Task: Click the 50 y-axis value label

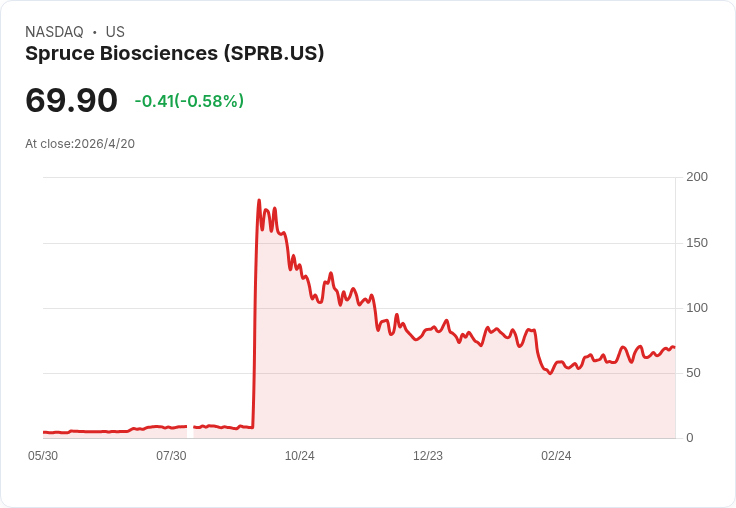Action: [693, 373]
